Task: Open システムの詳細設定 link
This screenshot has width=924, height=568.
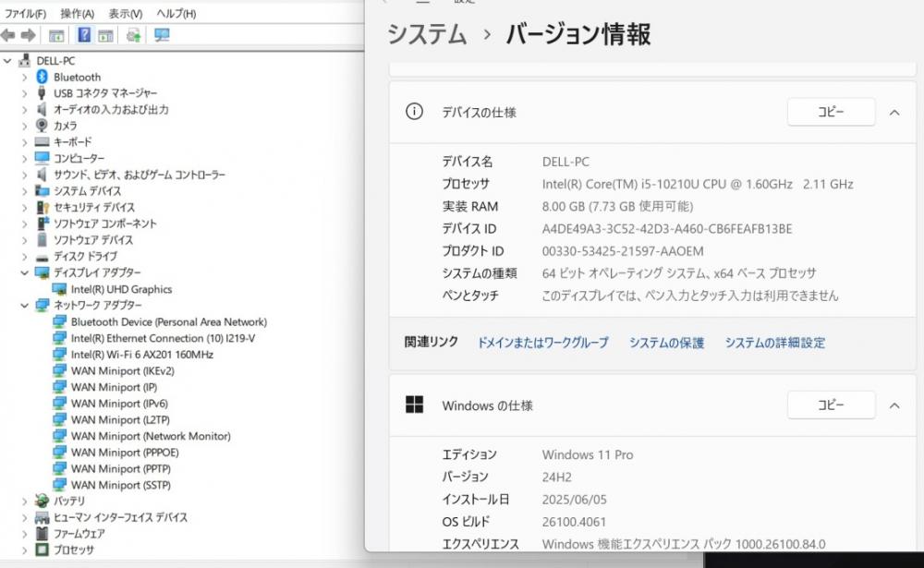Action: click(775, 343)
